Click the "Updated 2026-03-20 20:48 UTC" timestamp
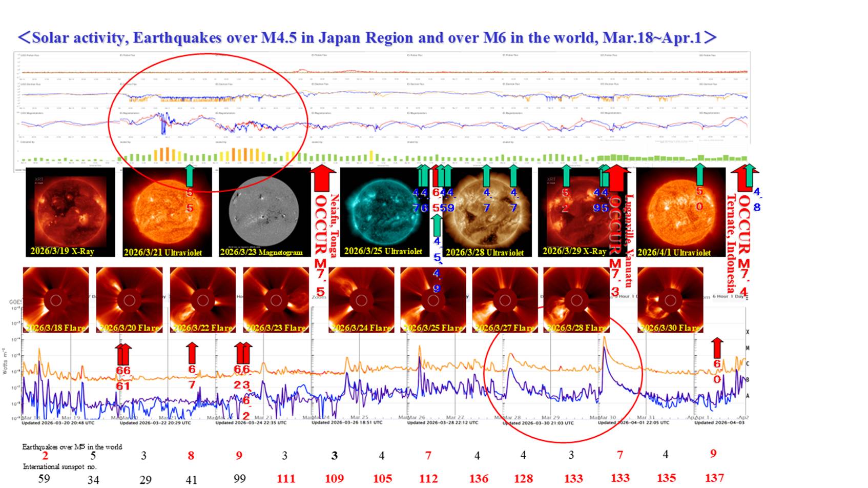This screenshot has width=868, height=488. 58,423
